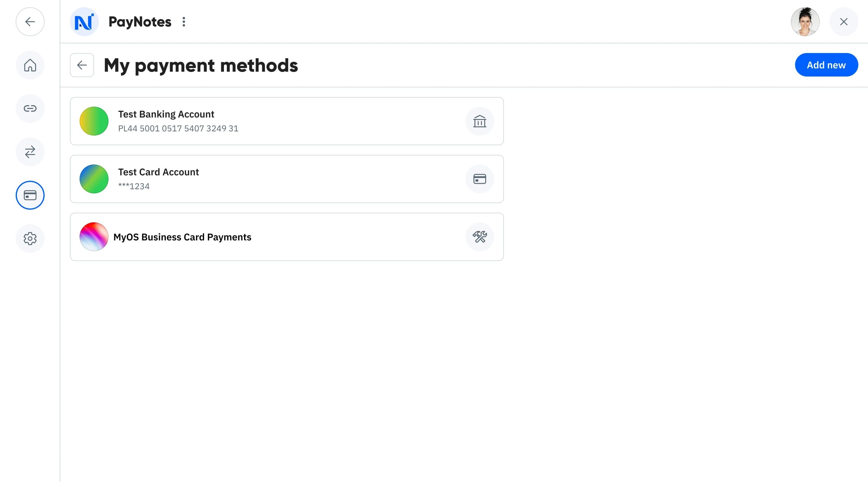Click the PayNotes logo icon
Image resolution: width=868 pixels, height=482 pixels.
[84, 22]
